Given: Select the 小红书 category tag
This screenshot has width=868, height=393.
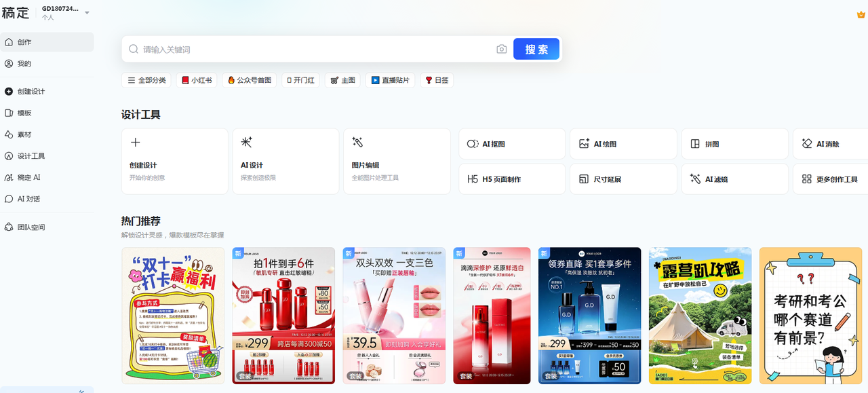Looking at the screenshot, I should tap(197, 80).
